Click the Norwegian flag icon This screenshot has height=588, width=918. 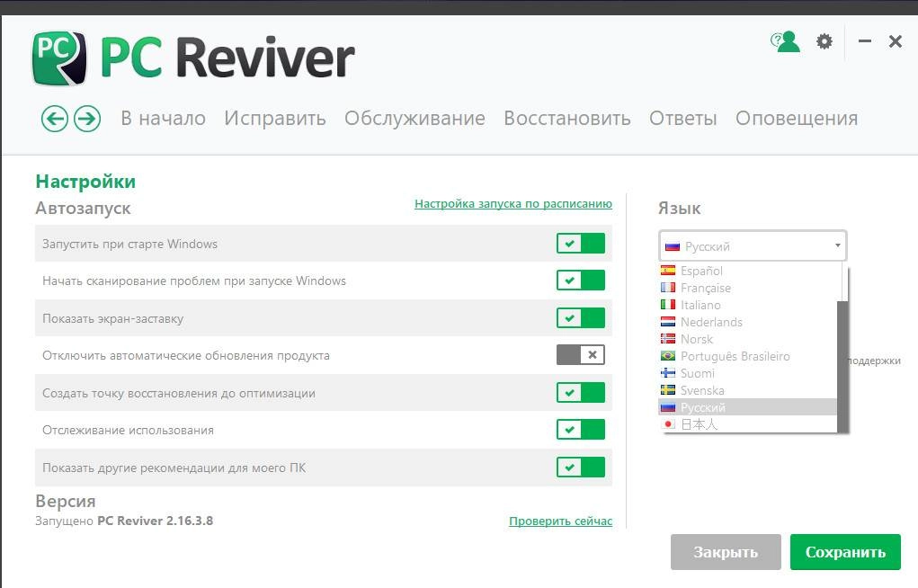668,339
